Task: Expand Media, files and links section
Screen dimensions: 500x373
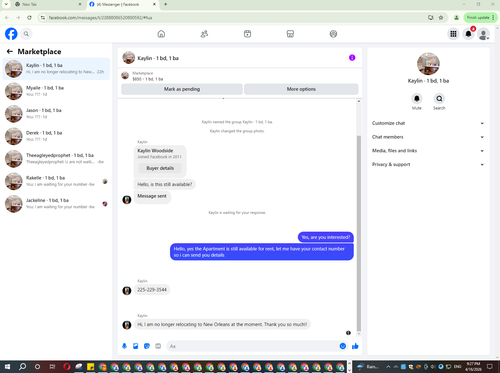Action: (x=428, y=151)
